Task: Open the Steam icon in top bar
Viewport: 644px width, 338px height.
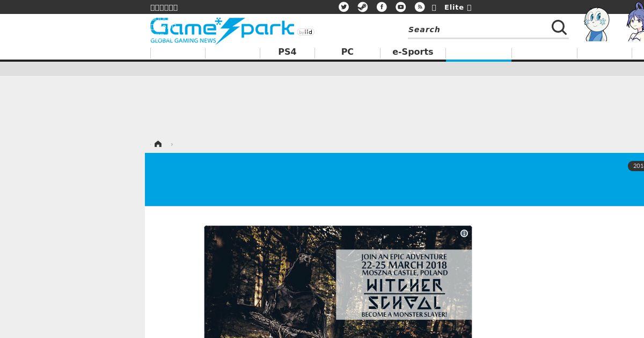Action: tap(363, 7)
